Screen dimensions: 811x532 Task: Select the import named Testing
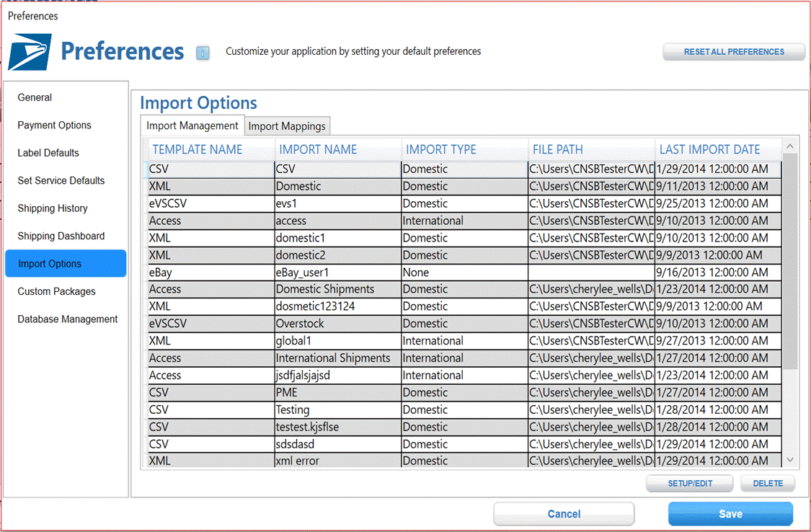[x=338, y=409]
